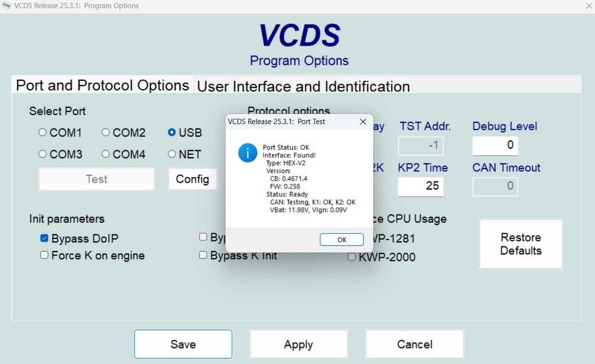
Task: Click the Port Test dialog title text
Action: point(277,122)
